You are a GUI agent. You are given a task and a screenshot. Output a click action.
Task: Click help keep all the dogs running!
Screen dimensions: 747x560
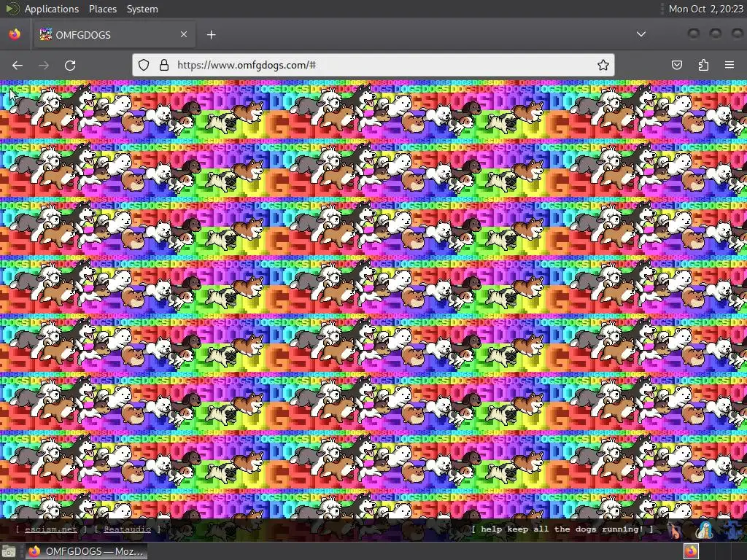tap(562, 529)
